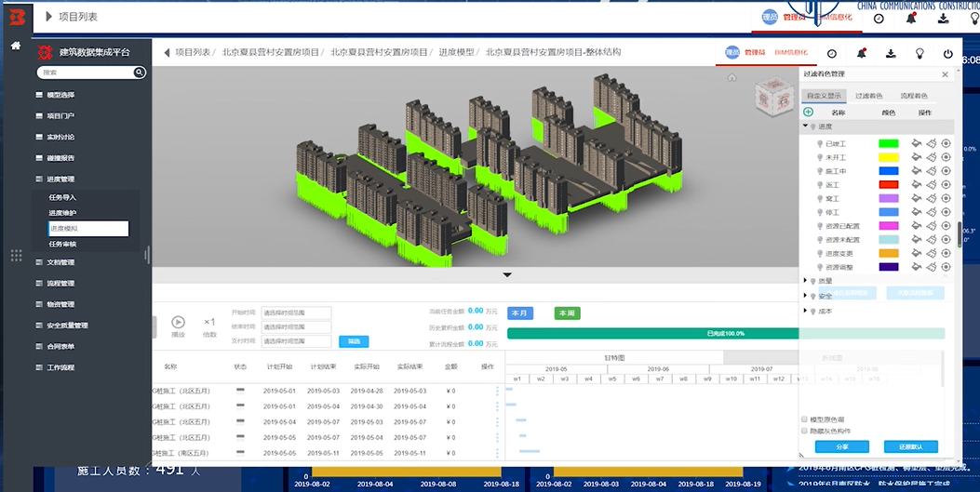The image size is (980, 492).
Task: Toggle lightbulb visibility for 施工中 status
Action: [x=819, y=171]
